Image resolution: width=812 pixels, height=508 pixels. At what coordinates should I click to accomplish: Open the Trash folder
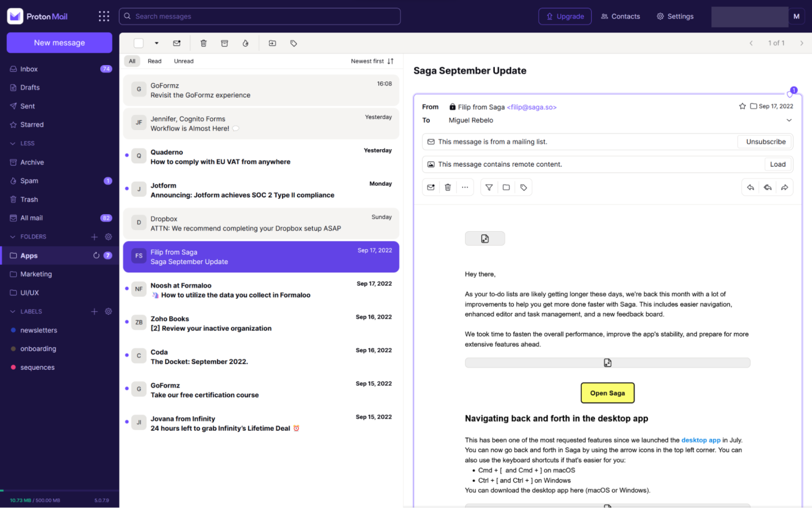[x=60, y=200]
